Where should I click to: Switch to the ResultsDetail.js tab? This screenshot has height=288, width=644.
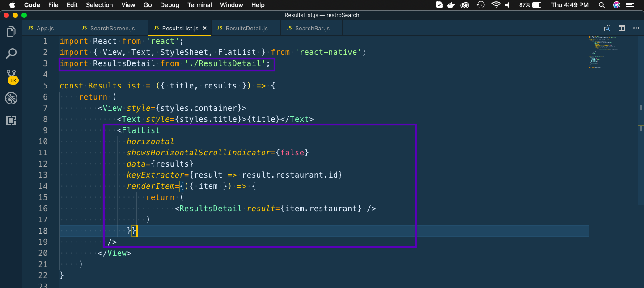click(246, 28)
